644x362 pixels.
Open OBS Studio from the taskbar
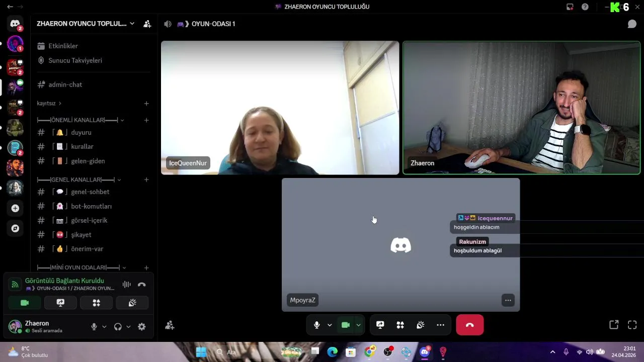click(388, 352)
